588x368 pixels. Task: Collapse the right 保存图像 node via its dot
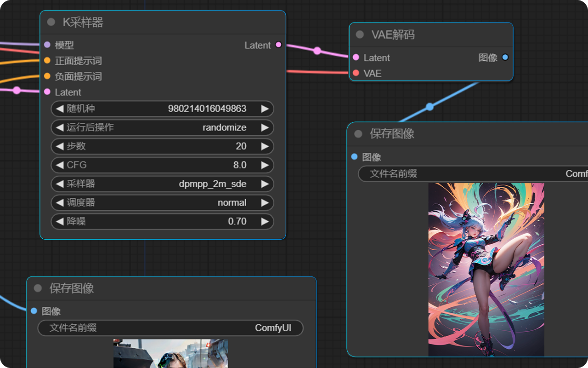point(358,134)
